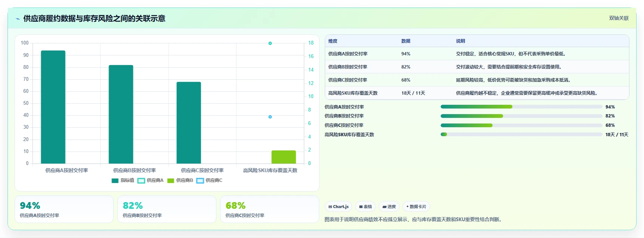Image resolution: width=644 pixels, height=238 pixels.
Task: Click the lower blue data point near 7
Action: click(270, 117)
